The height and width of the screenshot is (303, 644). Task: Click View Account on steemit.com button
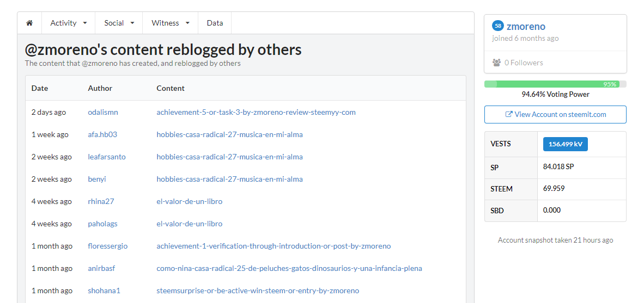(555, 114)
